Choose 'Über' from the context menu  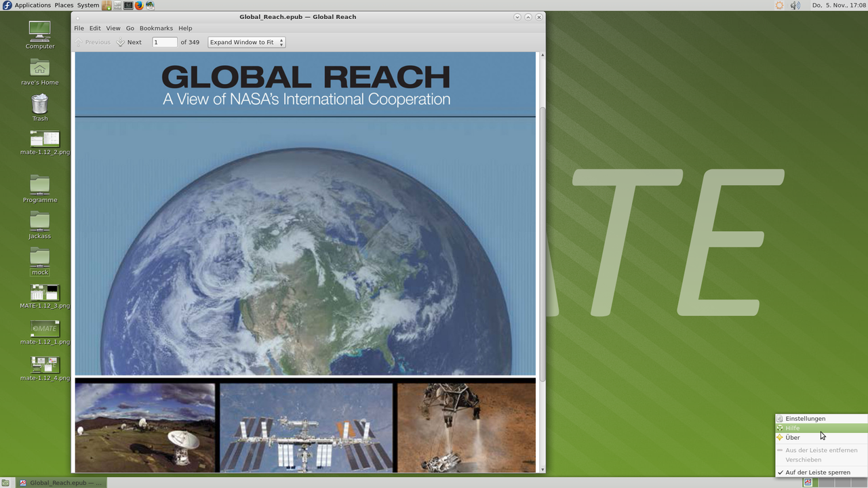pyautogui.click(x=792, y=438)
